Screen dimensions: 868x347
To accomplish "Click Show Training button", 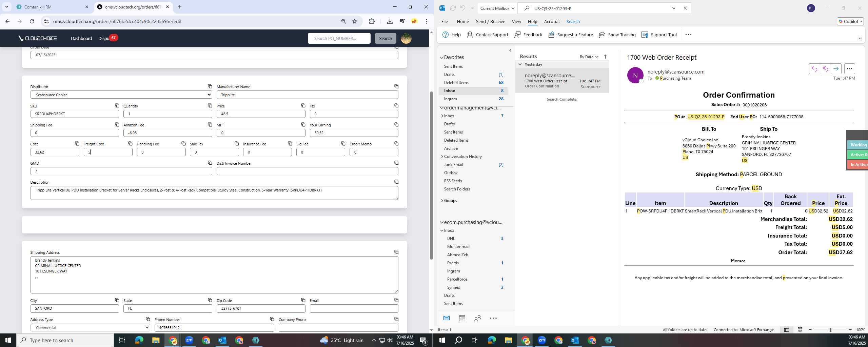I will 617,35.
